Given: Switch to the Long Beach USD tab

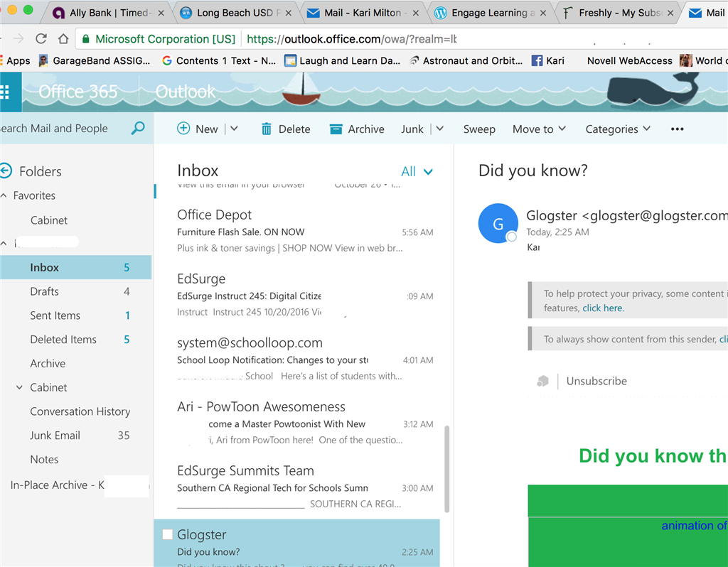Looking at the screenshot, I should (235, 13).
